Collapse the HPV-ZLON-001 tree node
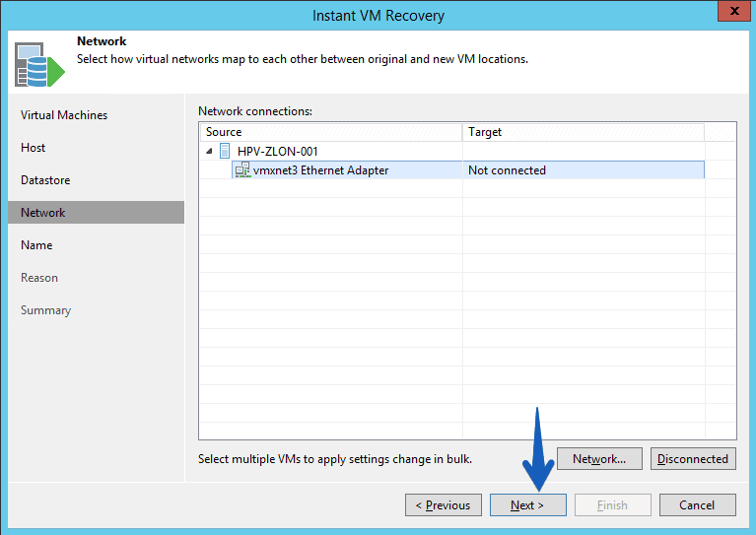 (209, 151)
